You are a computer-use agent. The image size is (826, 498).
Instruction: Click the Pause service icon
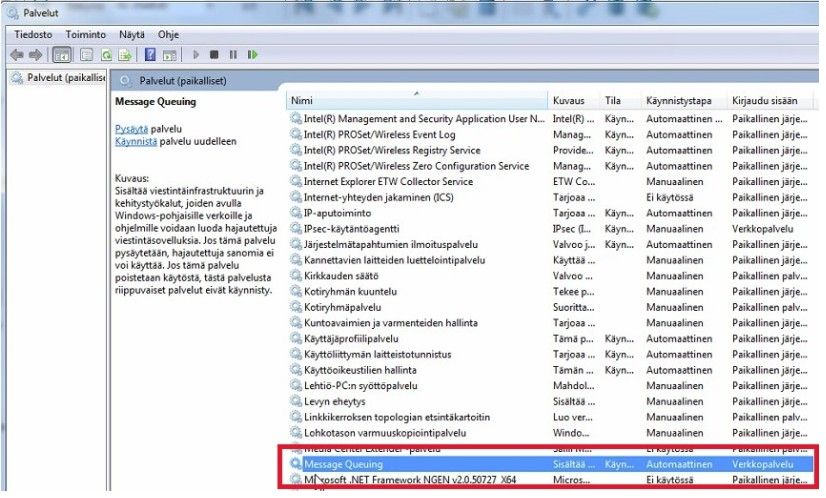pyautogui.click(x=233, y=54)
